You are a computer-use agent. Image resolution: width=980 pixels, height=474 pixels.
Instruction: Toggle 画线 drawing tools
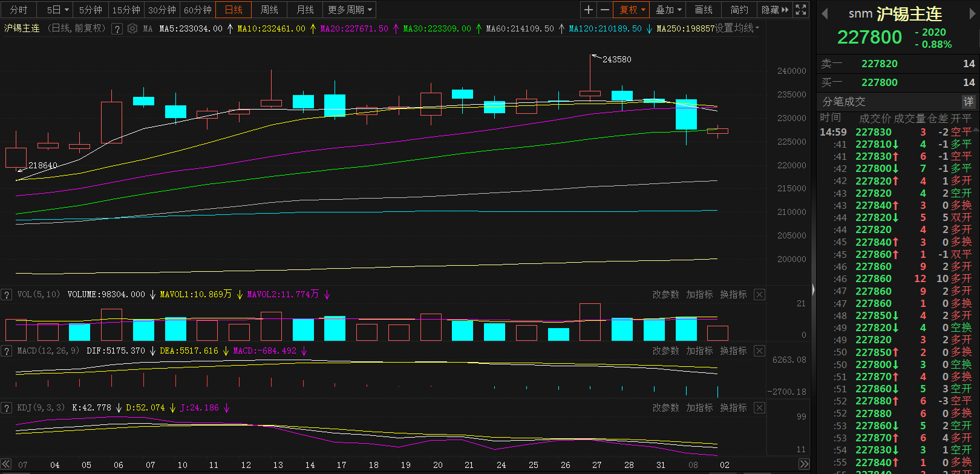pos(704,10)
